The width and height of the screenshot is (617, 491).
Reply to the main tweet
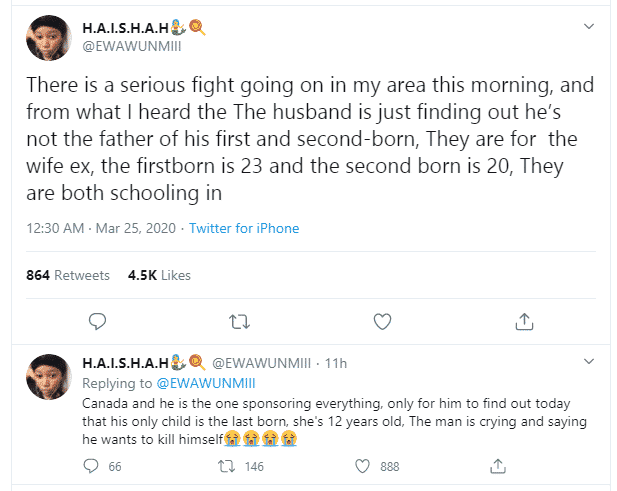pos(97,321)
